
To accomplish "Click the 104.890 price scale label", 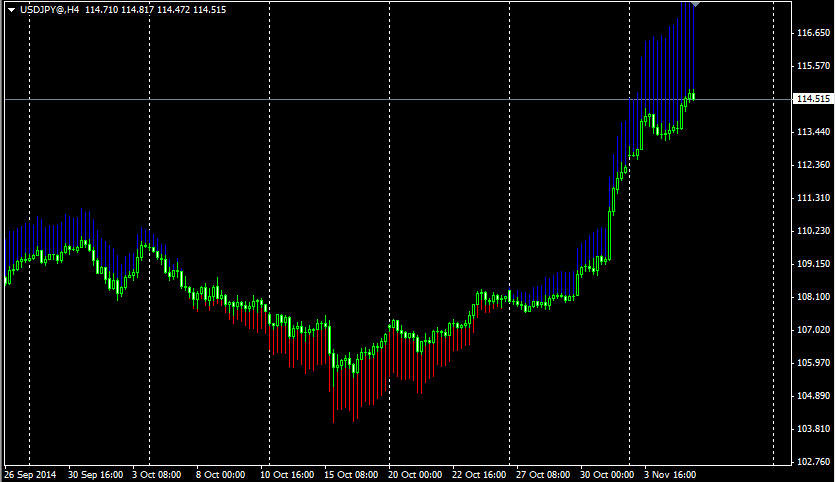I will (813, 396).
